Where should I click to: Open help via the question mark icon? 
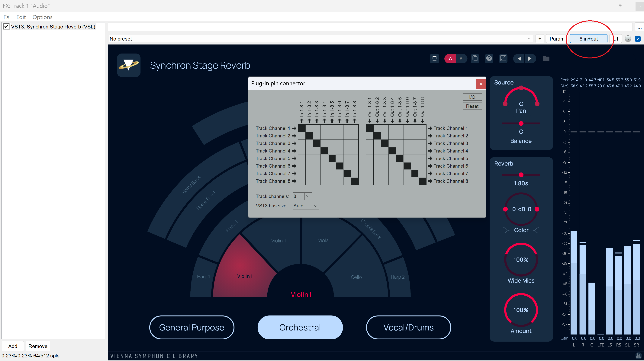(x=489, y=59)
